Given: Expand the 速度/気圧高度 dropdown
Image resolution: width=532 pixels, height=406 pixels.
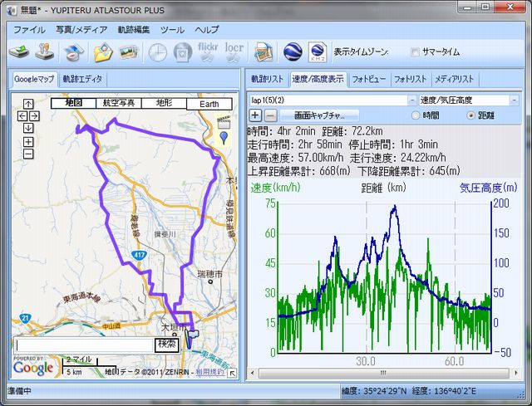Looking at the screenshot, I should (515, 100).
